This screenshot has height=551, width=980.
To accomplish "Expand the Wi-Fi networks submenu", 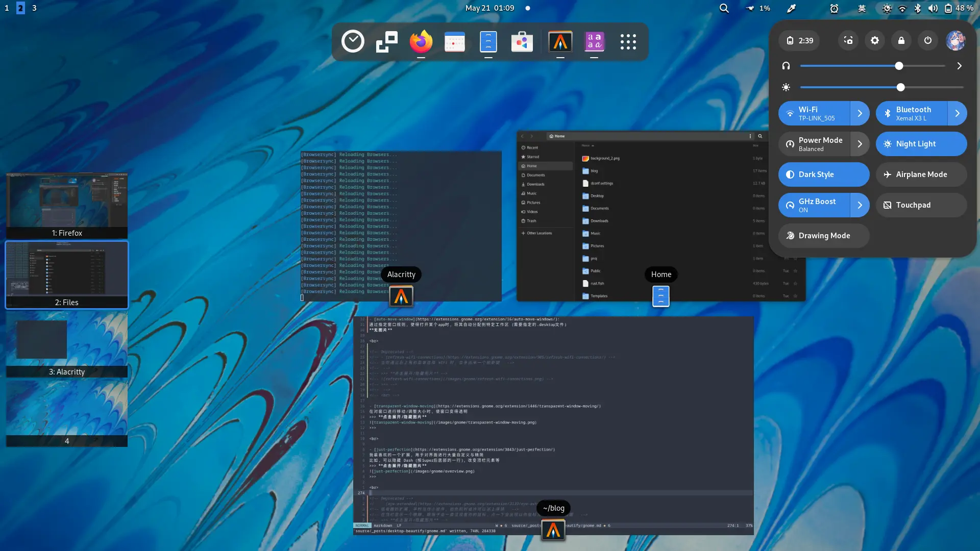I will (x=860, y=113).
